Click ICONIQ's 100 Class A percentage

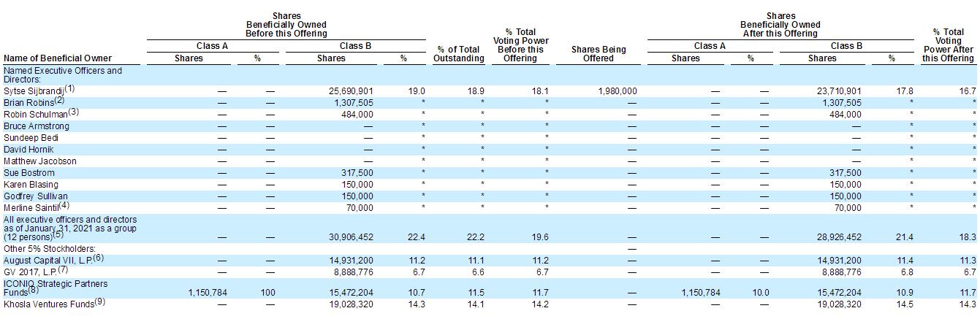click(267, 291)
